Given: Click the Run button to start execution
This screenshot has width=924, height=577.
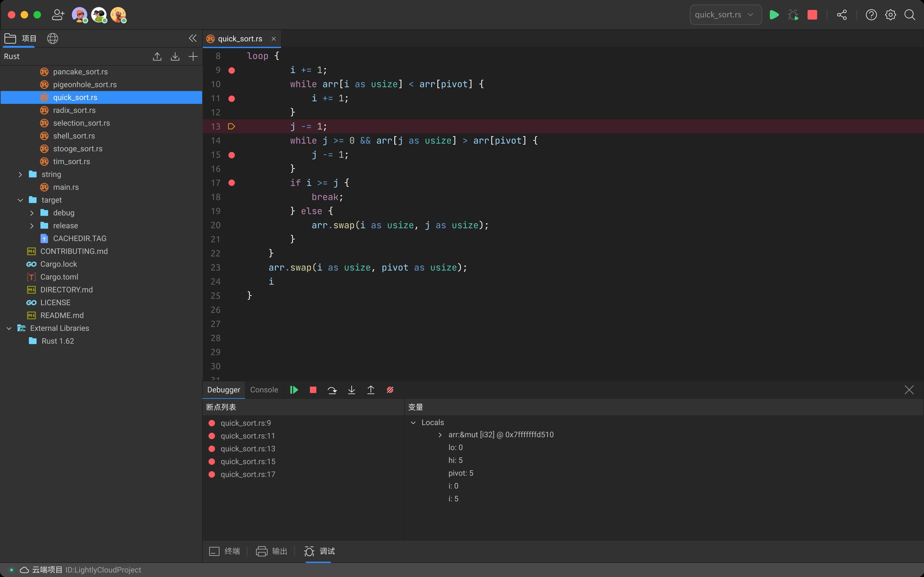Looking at the screenshot, I should point(774,15).
